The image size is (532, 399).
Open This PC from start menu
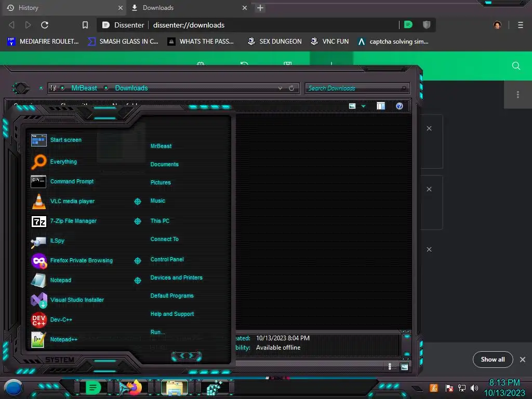160,221
